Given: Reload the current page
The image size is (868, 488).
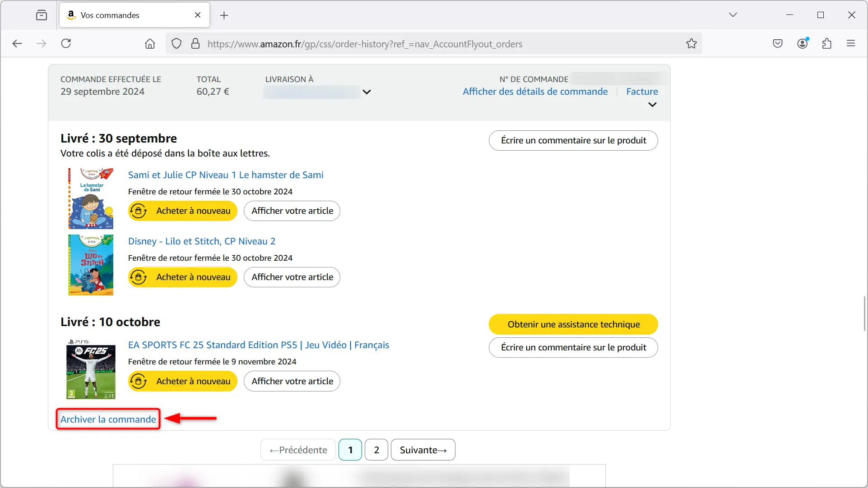Looking at the screenshot, I should (66, 43).
